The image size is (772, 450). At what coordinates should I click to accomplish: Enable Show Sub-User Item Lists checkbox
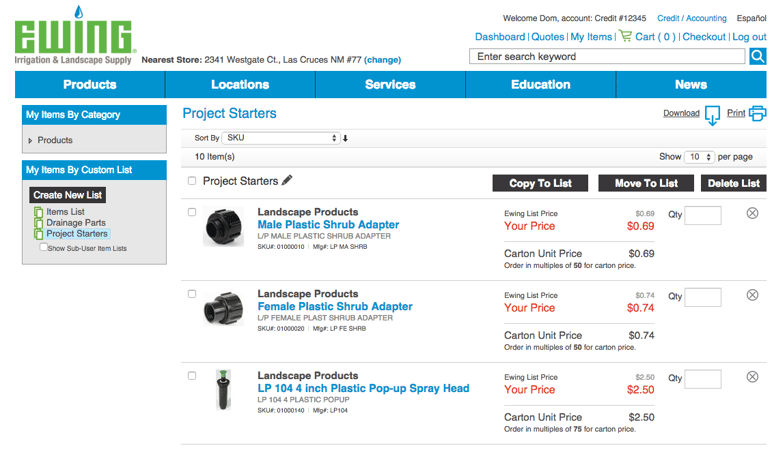pos(43,247)
